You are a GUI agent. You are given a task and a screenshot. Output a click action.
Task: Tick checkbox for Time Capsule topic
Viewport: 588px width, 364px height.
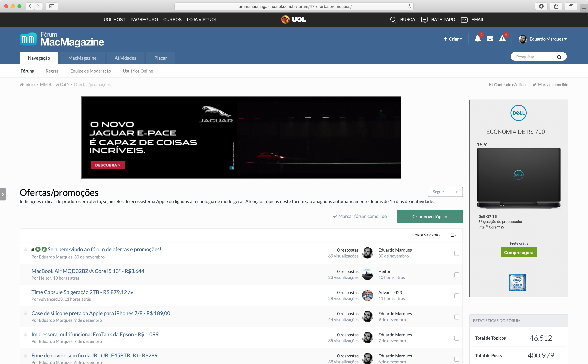click(x=457, y=296)
